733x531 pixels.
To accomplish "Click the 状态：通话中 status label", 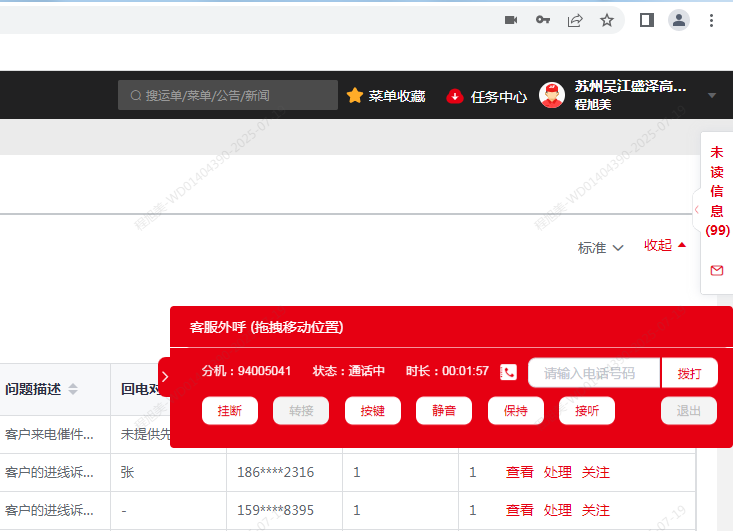I will tap(349, 371).
